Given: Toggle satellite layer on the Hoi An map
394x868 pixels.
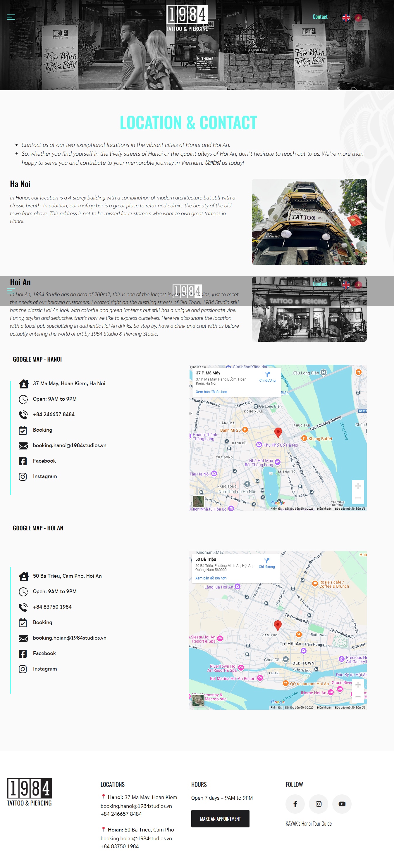Looking at the screenshot, I should point(198,700).
